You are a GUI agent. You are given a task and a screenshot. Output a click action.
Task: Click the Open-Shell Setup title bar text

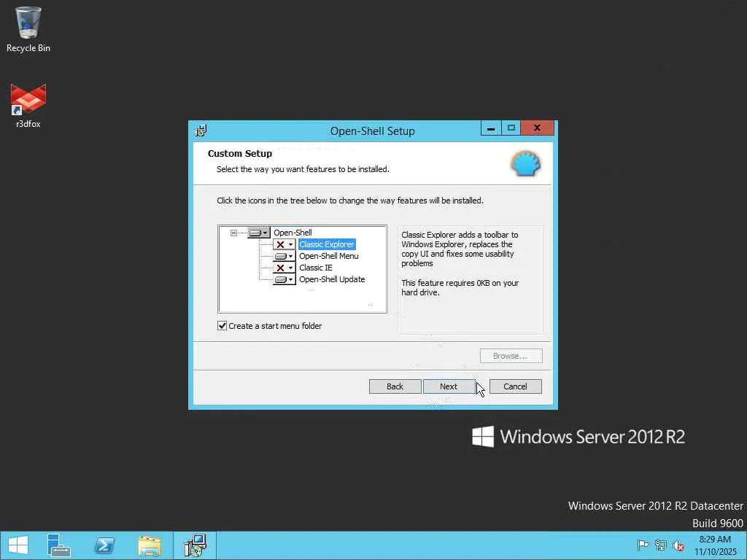point(373,131)
